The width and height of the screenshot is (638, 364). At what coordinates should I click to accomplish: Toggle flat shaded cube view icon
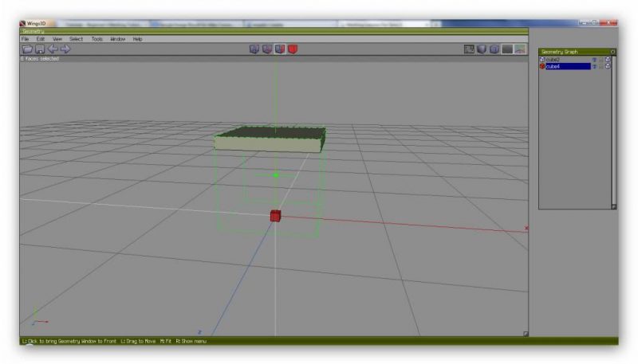pyautogui.click(x=482, y=49)
